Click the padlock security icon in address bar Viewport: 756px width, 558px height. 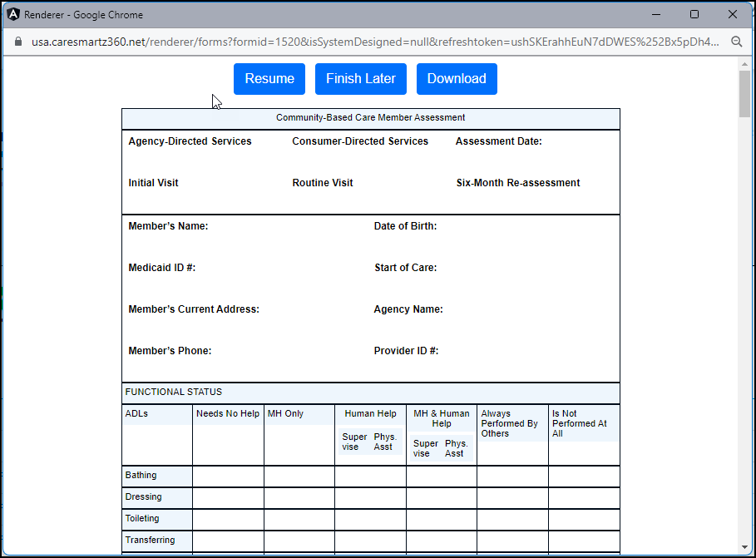tap(18, 41)
